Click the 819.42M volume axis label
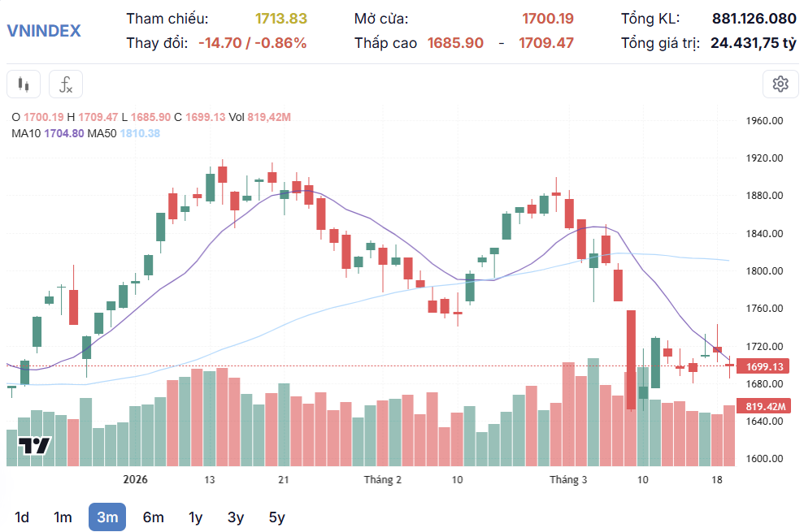 pos(764,406)
